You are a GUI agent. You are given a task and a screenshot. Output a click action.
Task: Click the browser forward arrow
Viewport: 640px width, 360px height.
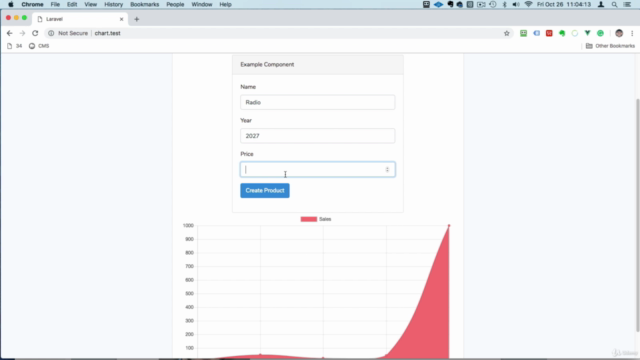pos(22,33)
